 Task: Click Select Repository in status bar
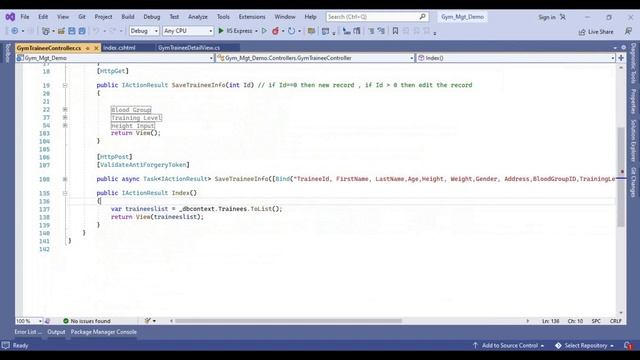[584, 346]
